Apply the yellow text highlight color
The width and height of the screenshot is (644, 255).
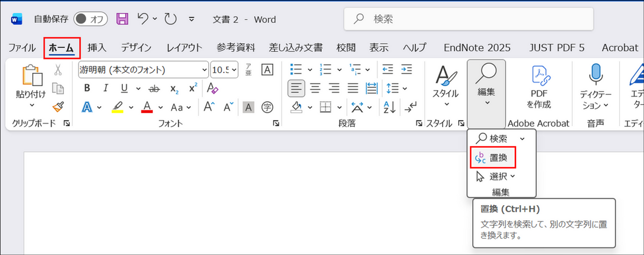[118, 107]
